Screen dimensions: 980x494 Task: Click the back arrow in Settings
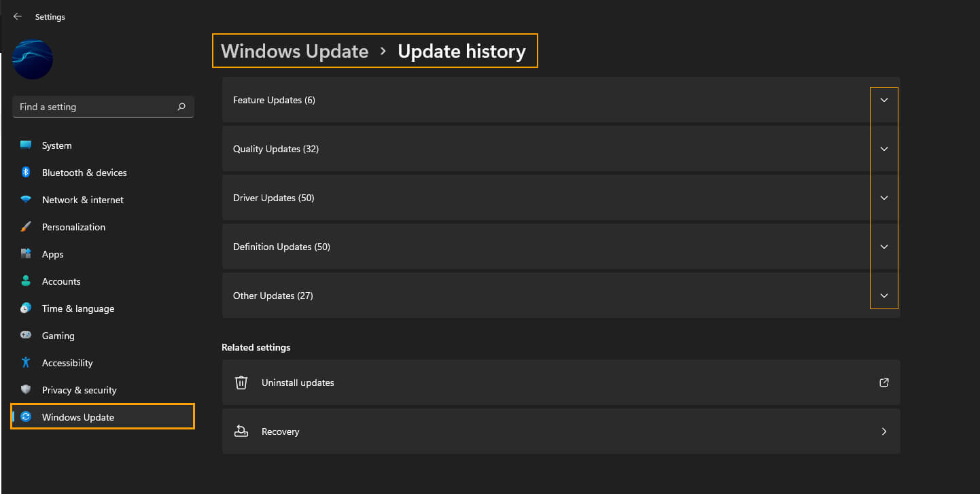pyautogui.click(x=18, y=16)
